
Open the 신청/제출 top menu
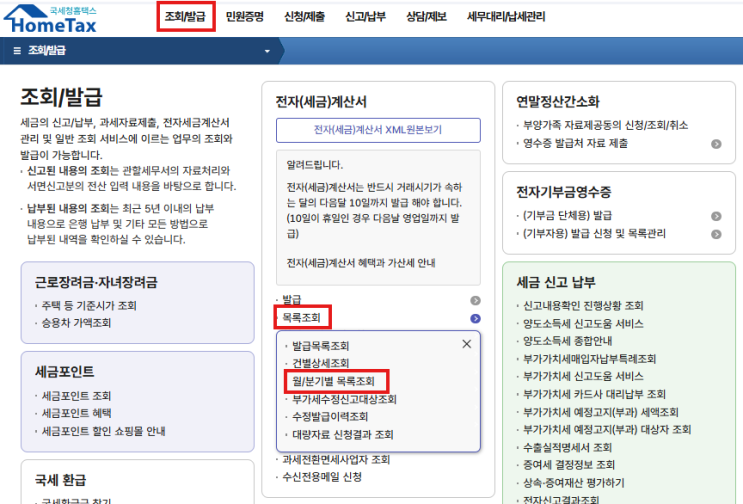coord(304,17)
